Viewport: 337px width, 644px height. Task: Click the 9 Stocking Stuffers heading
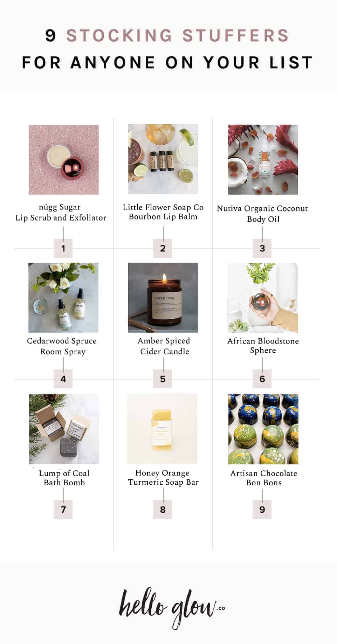coord(167,36)
